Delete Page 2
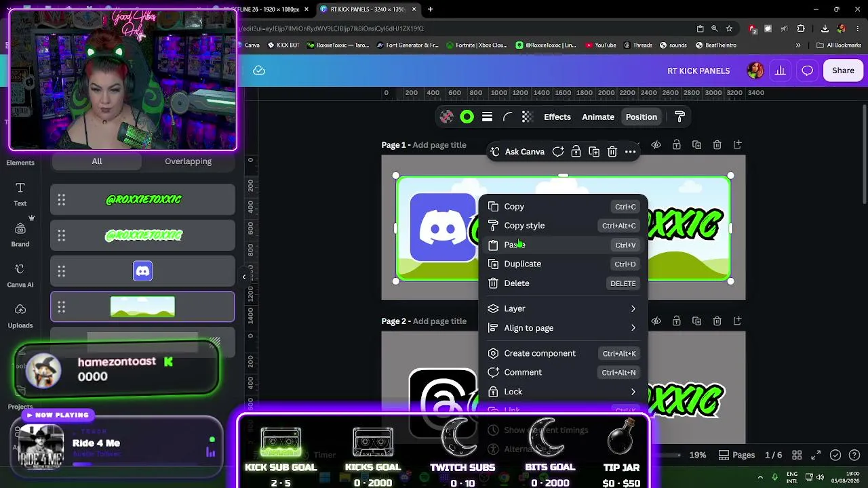The width and height of the screenshot is (868, 488). [717, 321]
